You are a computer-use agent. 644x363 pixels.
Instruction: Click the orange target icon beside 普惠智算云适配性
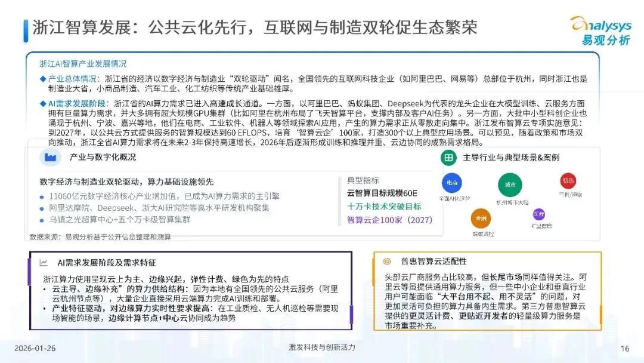[x=387, y=261]
